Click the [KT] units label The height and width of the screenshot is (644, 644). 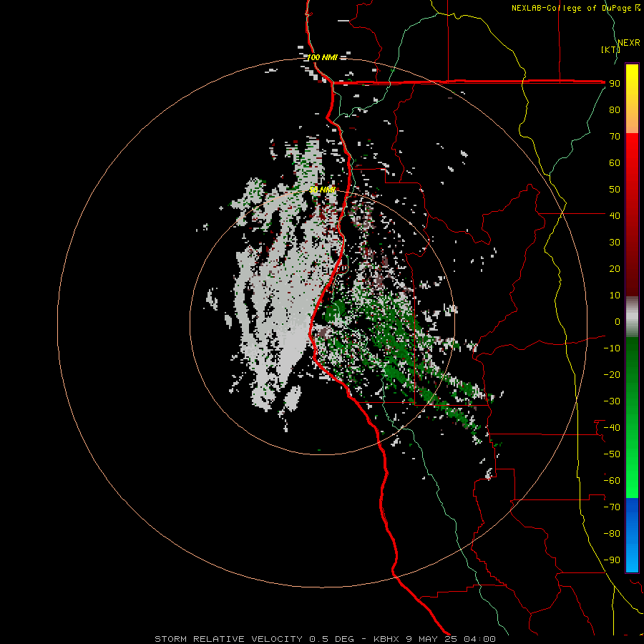click(x=611, y=49)
